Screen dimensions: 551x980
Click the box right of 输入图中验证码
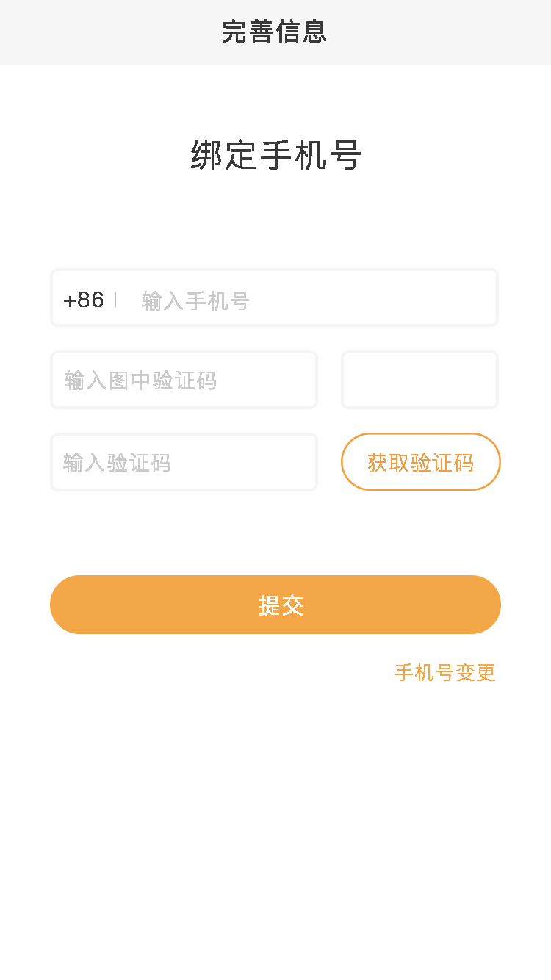pyautogui.click(x=419, y=380)
